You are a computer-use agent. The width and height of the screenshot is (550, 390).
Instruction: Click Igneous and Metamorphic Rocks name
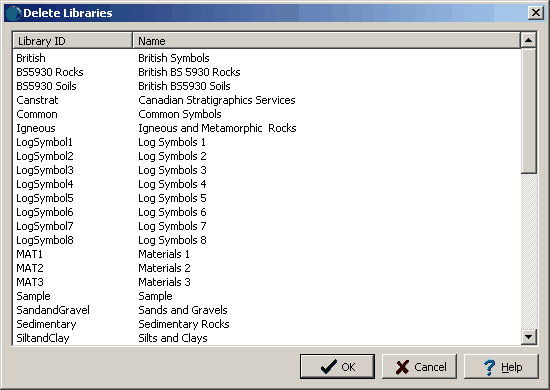[x=217, y=128]
